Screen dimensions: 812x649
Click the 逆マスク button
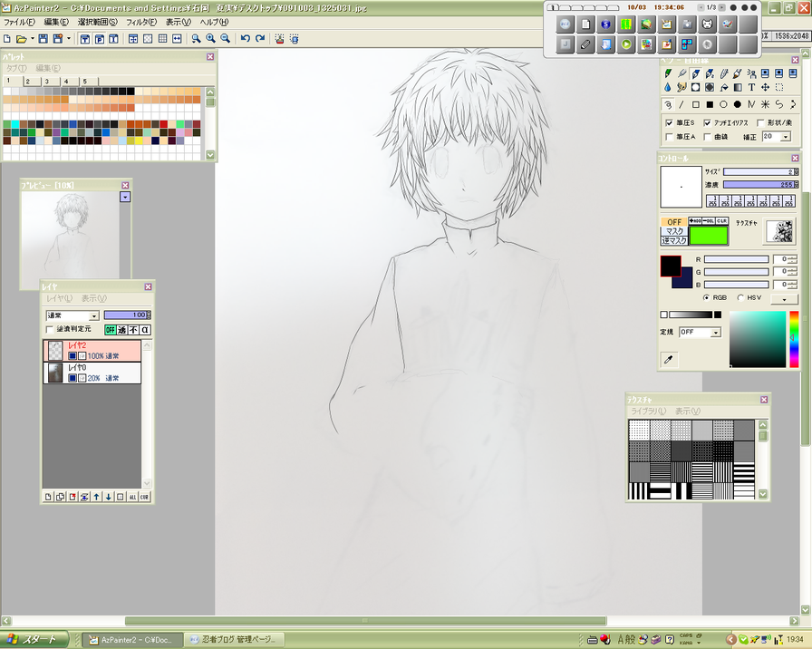(x=674, y=240)
